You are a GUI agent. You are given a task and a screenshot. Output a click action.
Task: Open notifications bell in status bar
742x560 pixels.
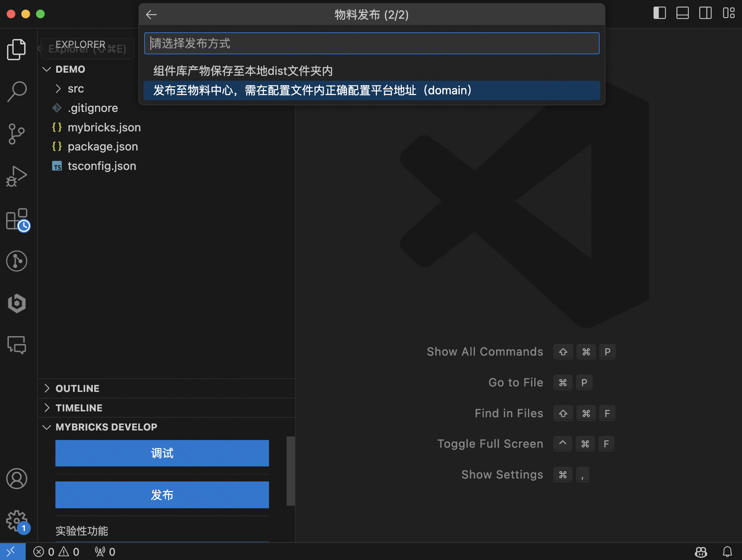click(x=727, y=552)
